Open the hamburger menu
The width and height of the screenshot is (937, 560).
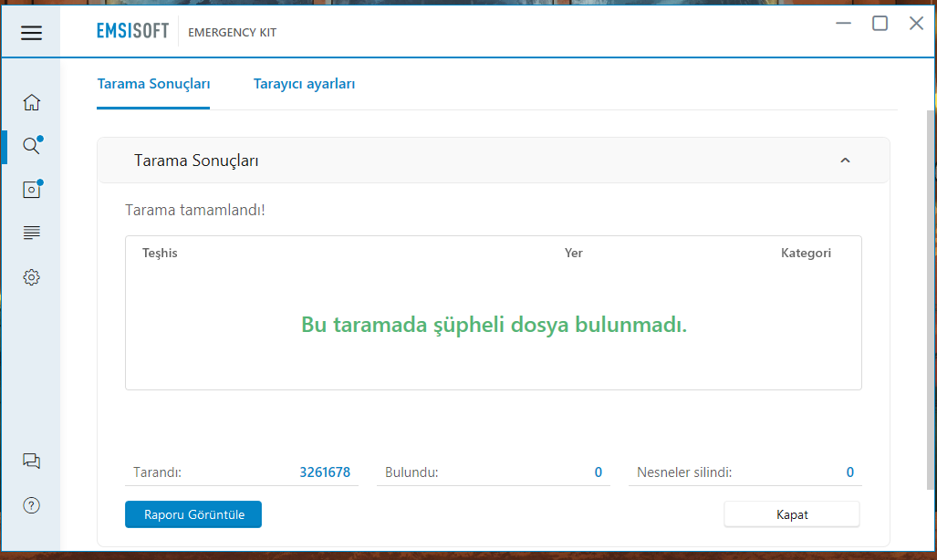coord(31,33)
